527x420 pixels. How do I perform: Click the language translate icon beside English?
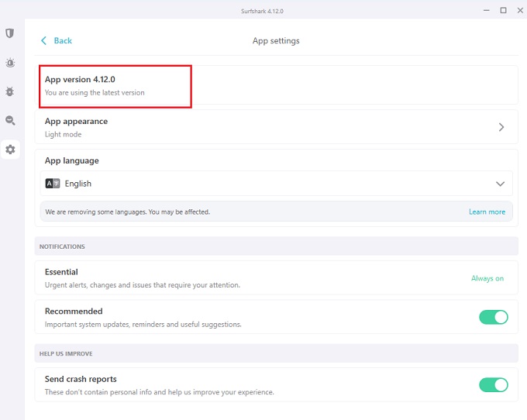(x=53, y=184)
